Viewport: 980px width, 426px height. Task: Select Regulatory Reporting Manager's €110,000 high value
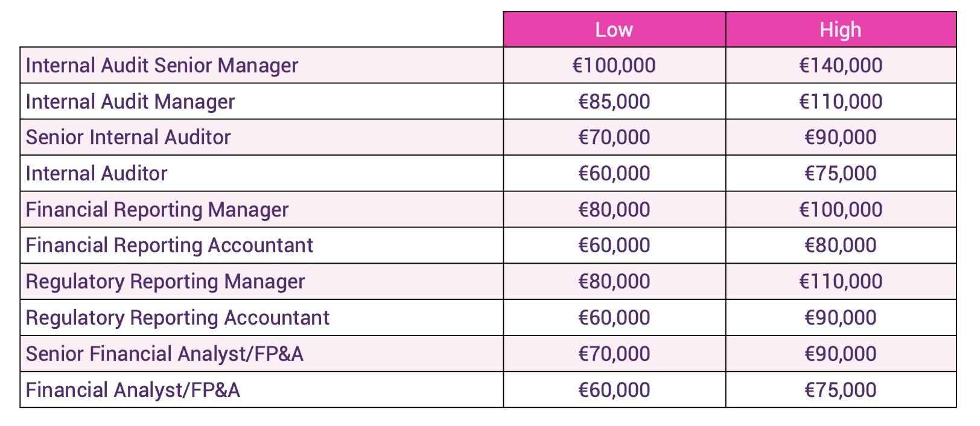[x=841, y=281]
